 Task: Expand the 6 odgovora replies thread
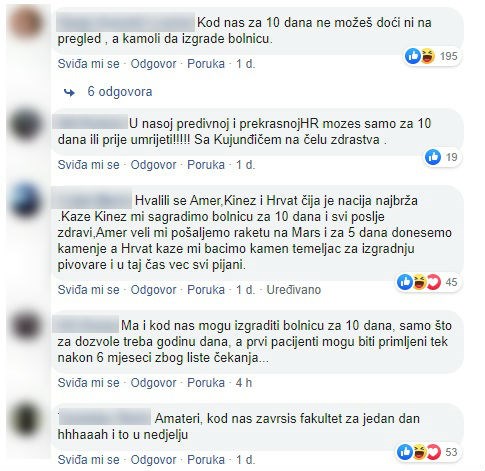click(x=120, y=92)
